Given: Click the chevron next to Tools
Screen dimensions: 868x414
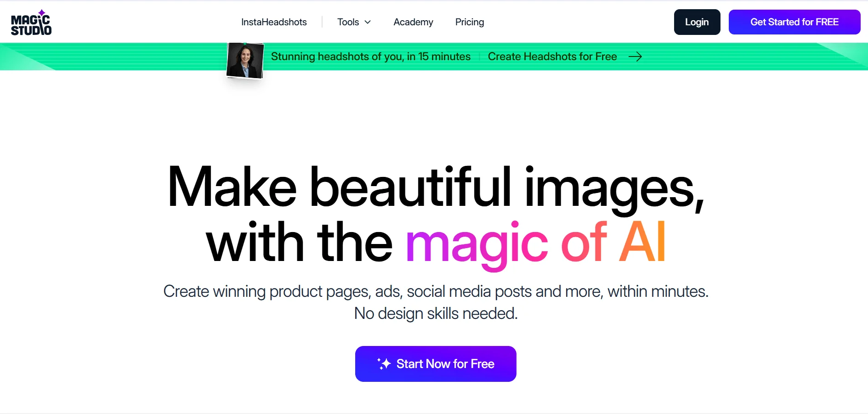Looking at the screenshot, I should [368, 22].
